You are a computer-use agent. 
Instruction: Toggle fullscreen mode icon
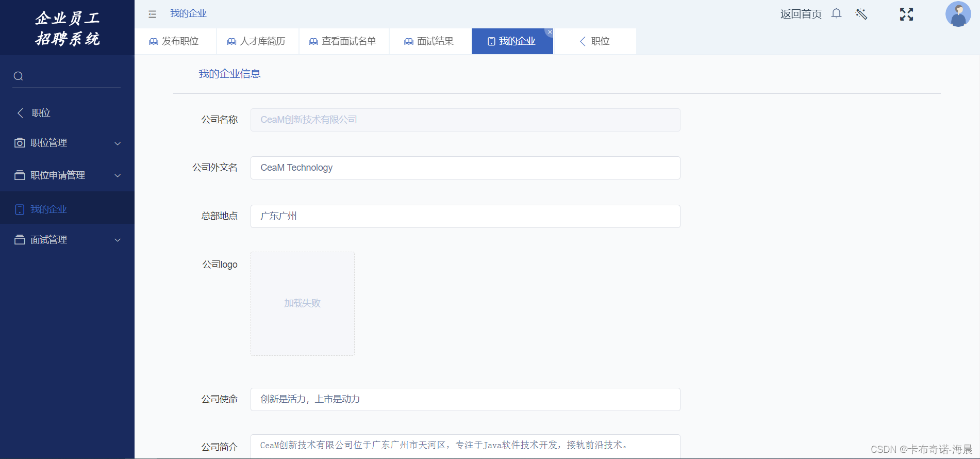[906, 14]
